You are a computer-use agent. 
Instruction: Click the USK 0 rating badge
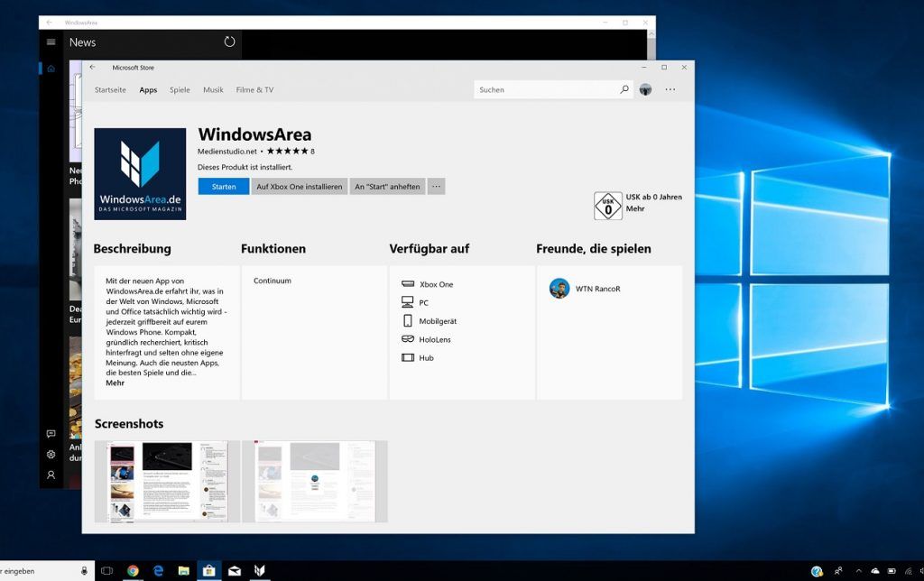pos(608,206)
